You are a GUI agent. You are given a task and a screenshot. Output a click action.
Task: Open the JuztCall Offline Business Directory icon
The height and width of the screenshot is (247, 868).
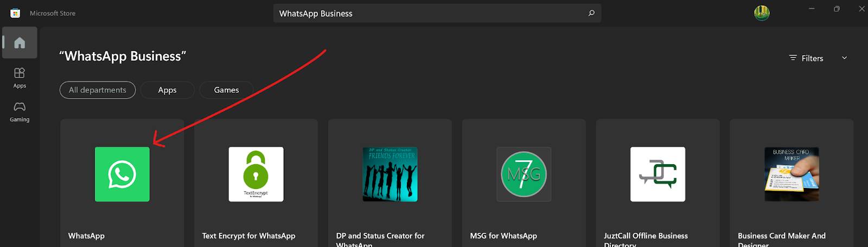pyautogui.click(x=658, y=174)
